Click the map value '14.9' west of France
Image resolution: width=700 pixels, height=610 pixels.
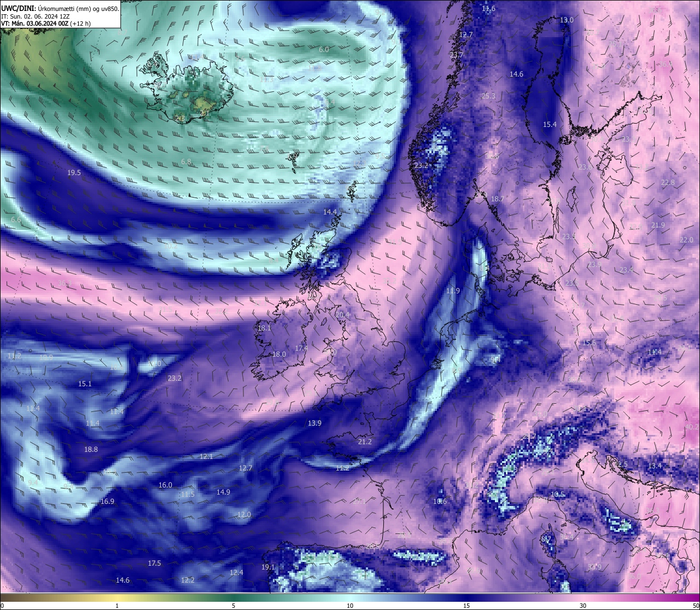click(x=223, y=492)
